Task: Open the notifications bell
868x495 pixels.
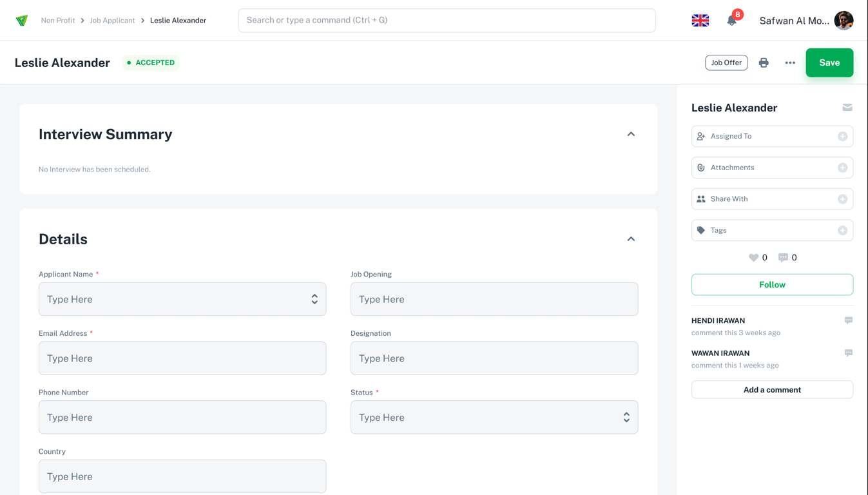Action: pos(731,21)
